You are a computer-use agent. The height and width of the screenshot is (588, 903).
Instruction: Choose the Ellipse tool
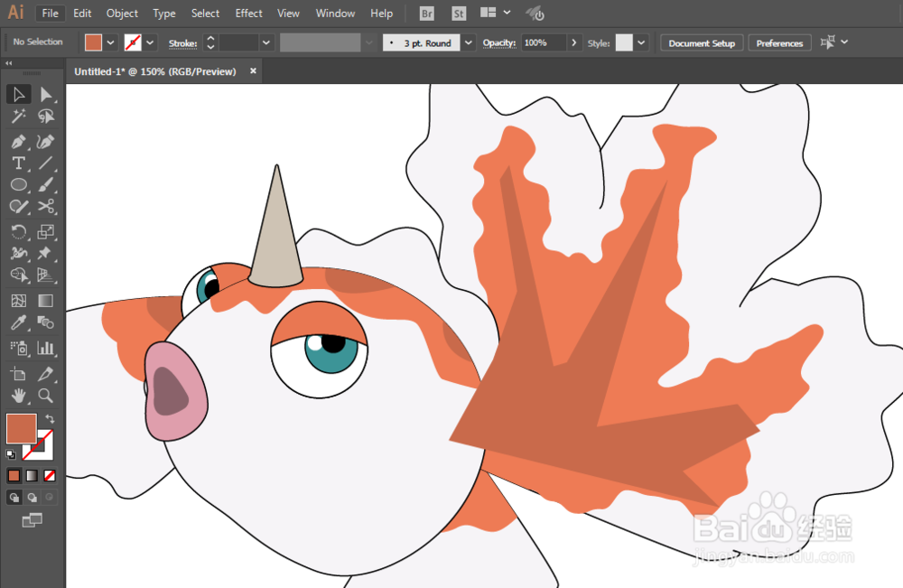click(x=18, y=185)
